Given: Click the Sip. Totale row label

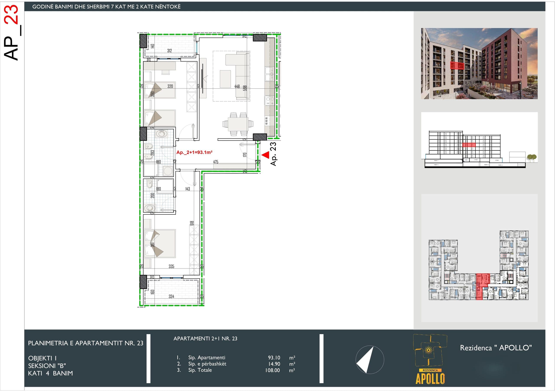Looking at the screenshot, I should 200,370.
